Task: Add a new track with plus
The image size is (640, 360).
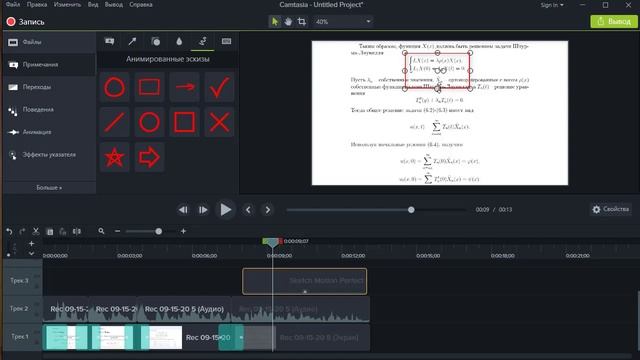Action: point(31,244)
